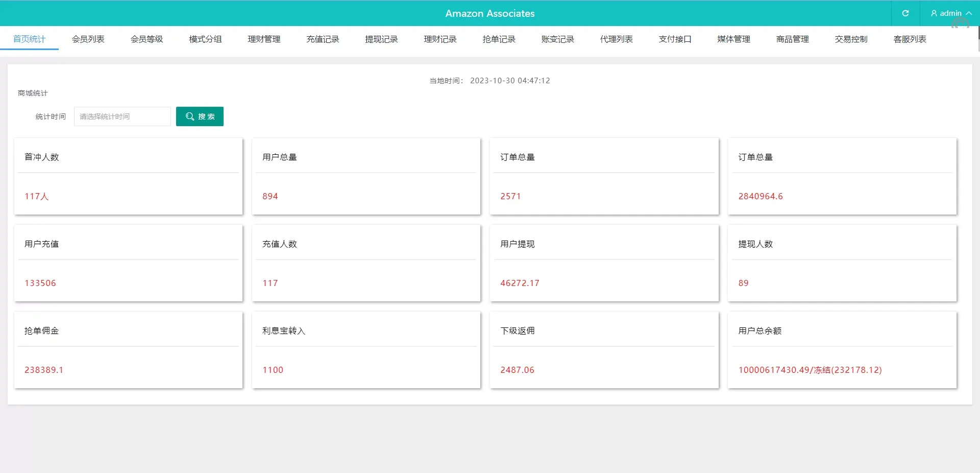This screenshot has width=980, height=473.
Task: Open the admin user dropdown
Action: 950,13
